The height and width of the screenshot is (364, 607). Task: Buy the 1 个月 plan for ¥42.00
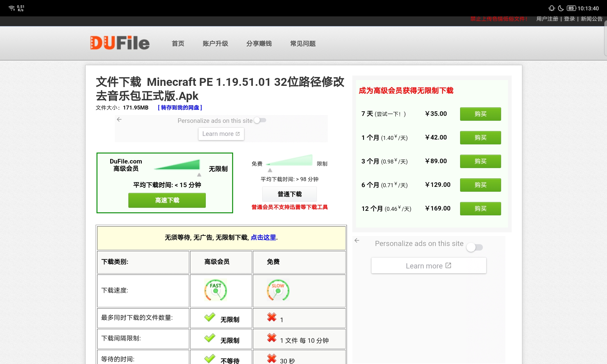tap(480, 138)
